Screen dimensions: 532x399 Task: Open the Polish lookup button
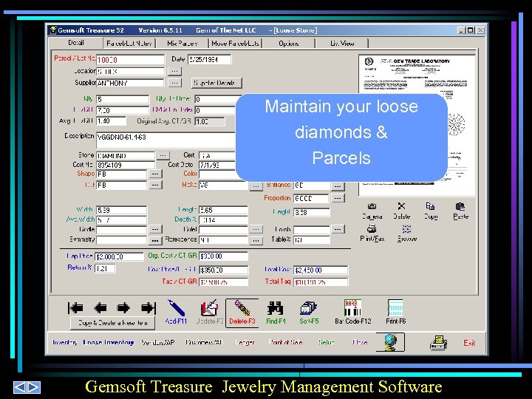[x=337, y=229]
